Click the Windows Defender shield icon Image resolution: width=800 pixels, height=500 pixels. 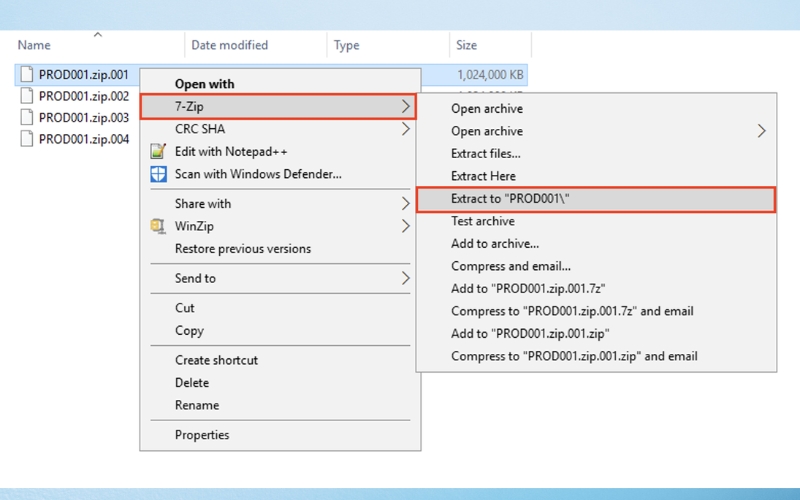click(157, 174)
